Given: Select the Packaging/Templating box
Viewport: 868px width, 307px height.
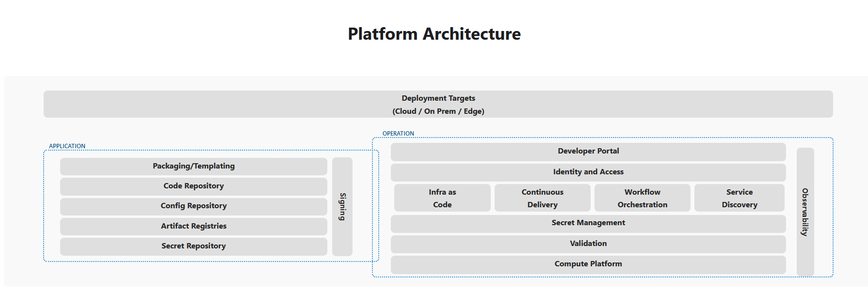Looking at the screenshot, I should (x=193, y=166).
